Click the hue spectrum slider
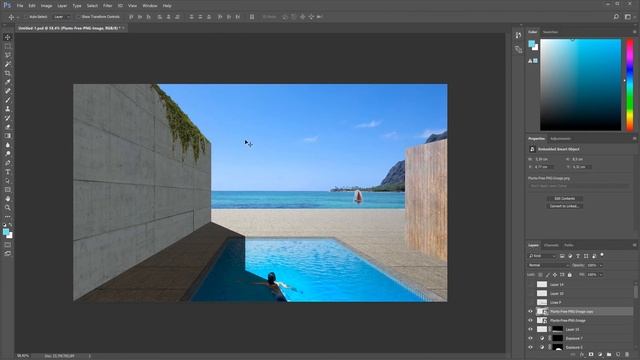 click(630, 85)
